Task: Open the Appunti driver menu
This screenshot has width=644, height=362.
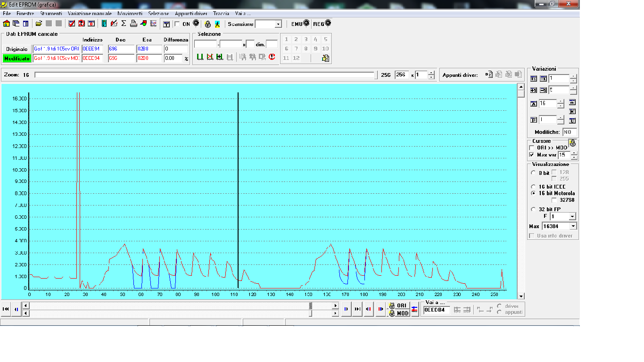Action: (x=191, y=14)
